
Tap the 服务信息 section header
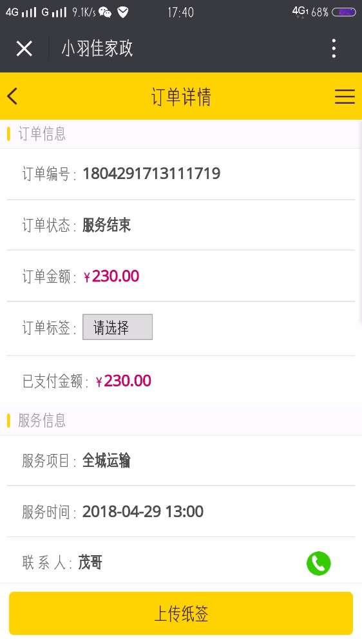42,421
